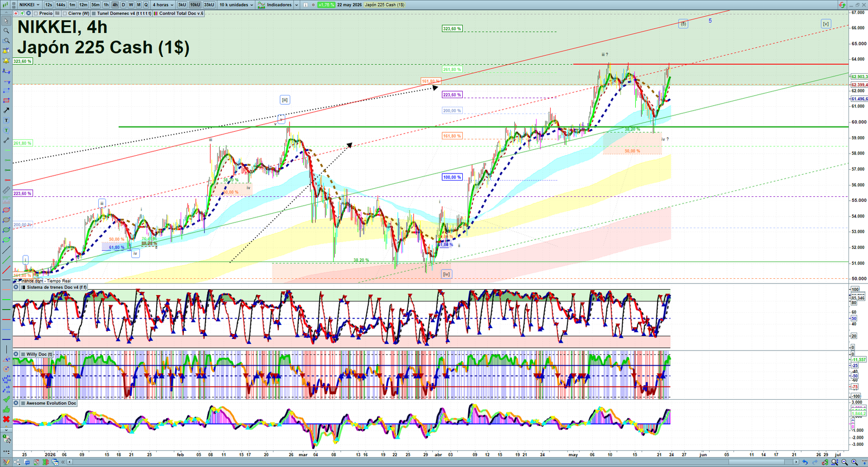Select the ruler measurement tool

[6, 190]
